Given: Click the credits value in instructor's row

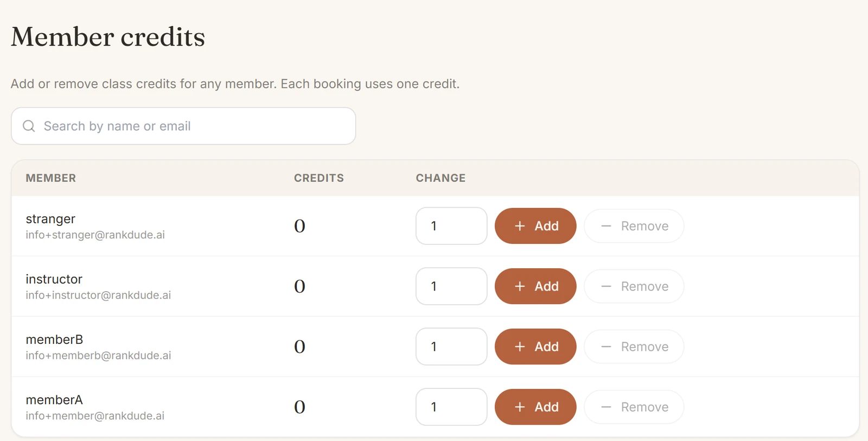Looking at the screenshot, I should pyautogui.click(x=299, y=286).
